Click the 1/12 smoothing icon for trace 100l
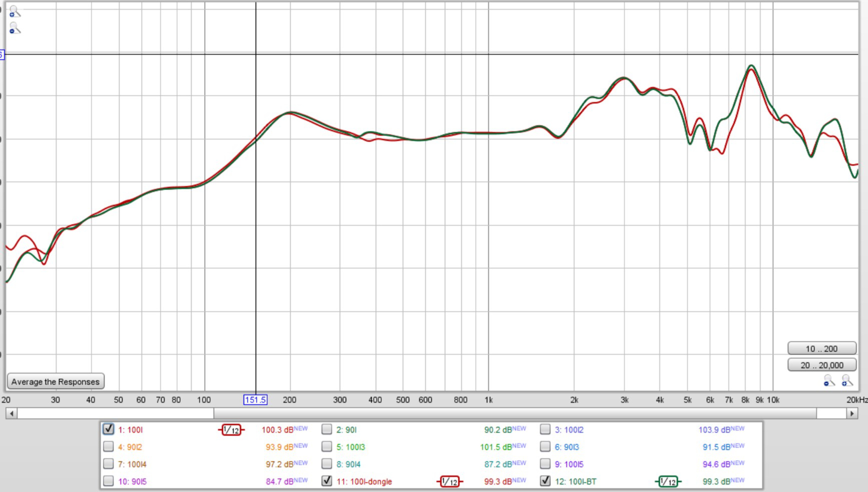Image resolution: width=868 pixels, height=492 pixels. click(231, 430)
